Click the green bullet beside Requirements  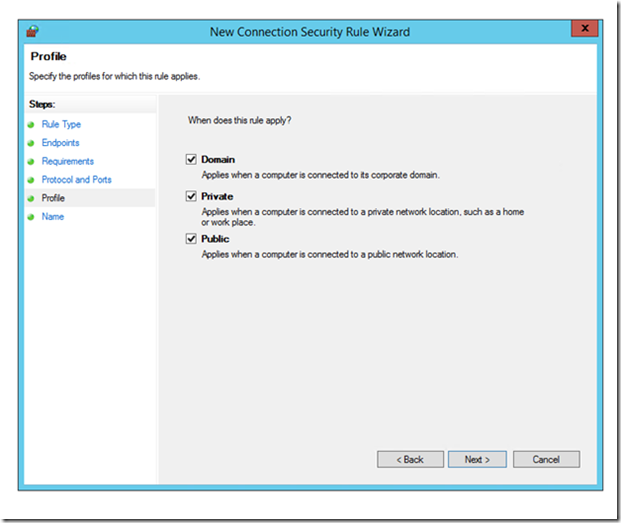pos(31,162)
